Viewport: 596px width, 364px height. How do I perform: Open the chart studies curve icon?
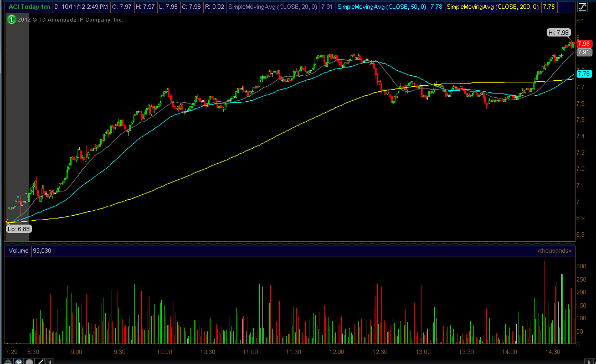(x=582, y=7)
